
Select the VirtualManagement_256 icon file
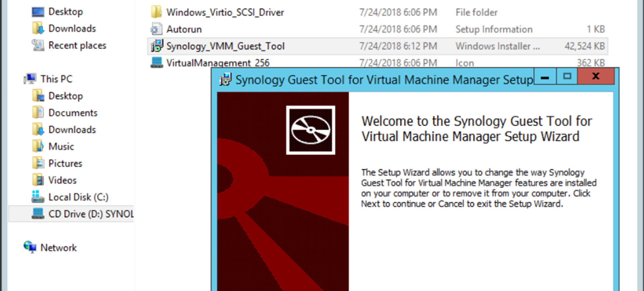pos(156,63)
